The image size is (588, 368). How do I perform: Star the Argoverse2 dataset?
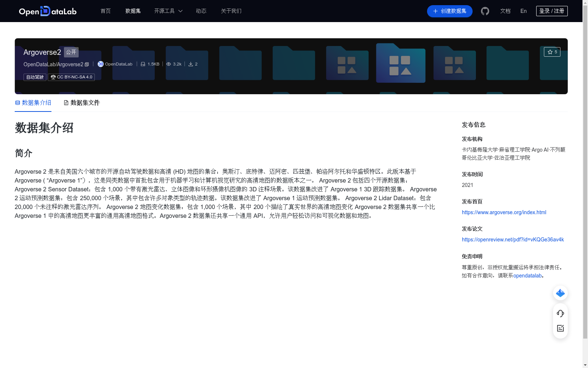(x=552, y=52)
